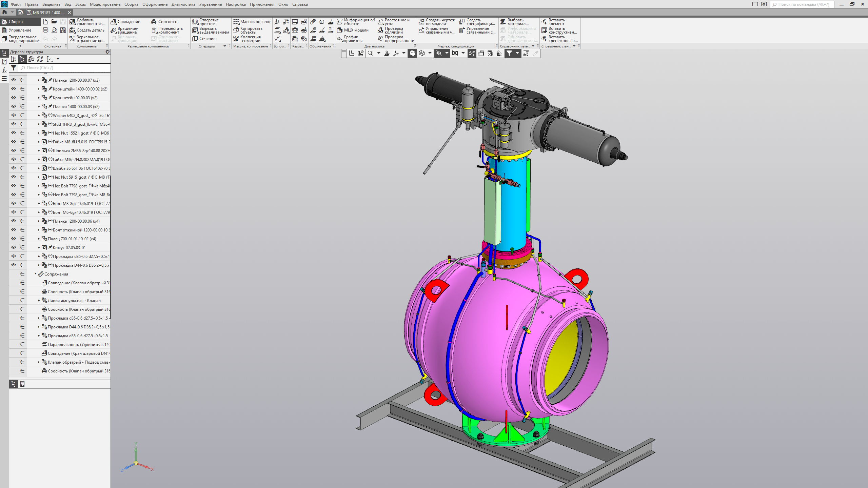Image resolution: width=868 pixels, height=488 pixels.
Task: Click the open file folder icon
Action: click(x=54, y=22)
